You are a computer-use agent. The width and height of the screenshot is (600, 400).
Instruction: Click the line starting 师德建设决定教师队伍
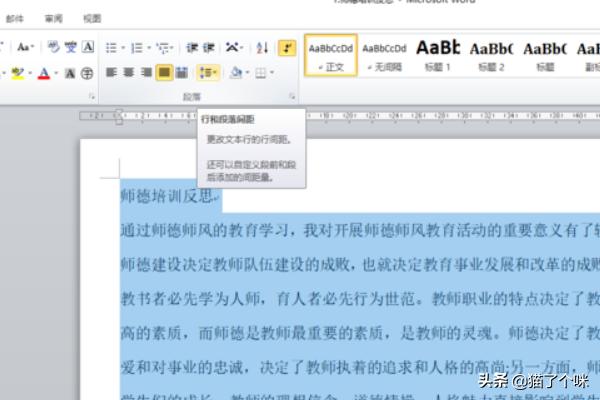360,264
